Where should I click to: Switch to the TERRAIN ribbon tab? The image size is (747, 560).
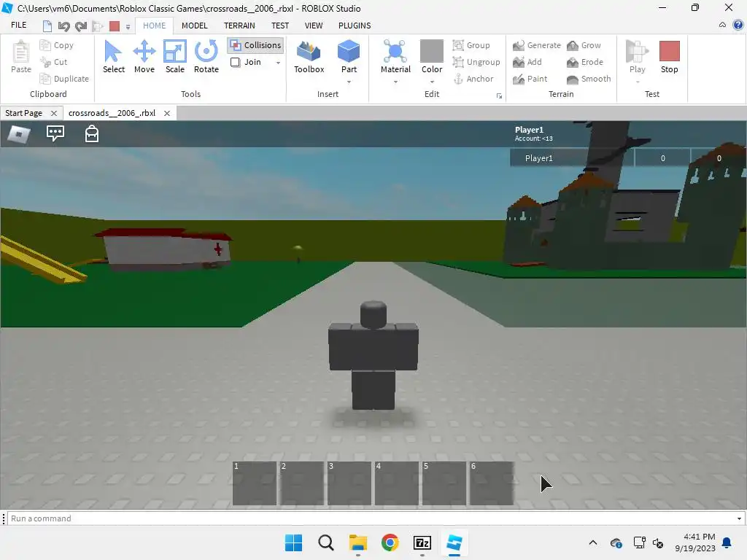(x=239, y=26)
